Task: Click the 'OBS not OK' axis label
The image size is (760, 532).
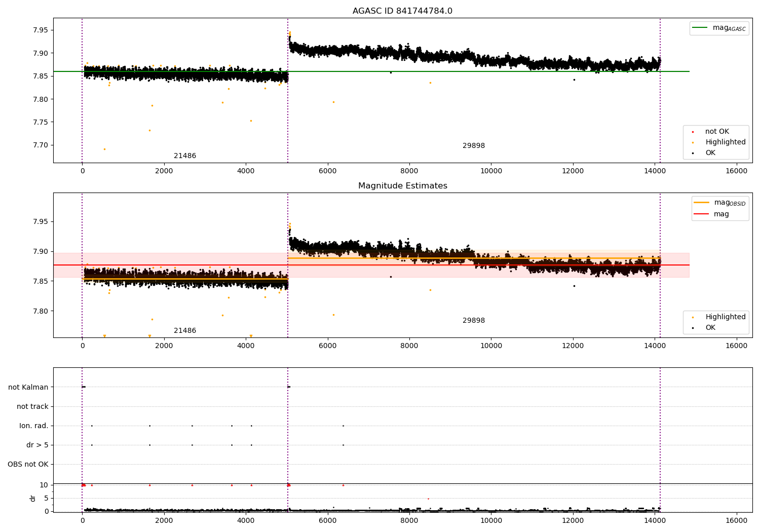Action: tap(28, 464)
